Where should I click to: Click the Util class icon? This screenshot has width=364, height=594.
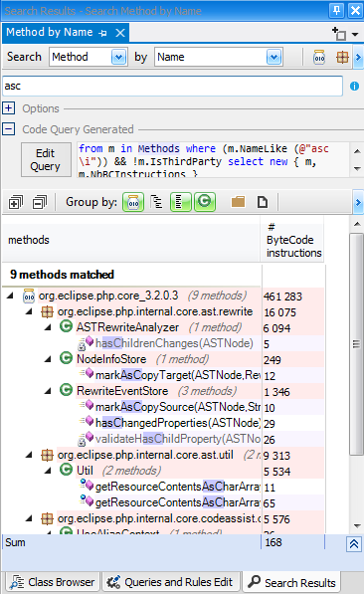66,470
